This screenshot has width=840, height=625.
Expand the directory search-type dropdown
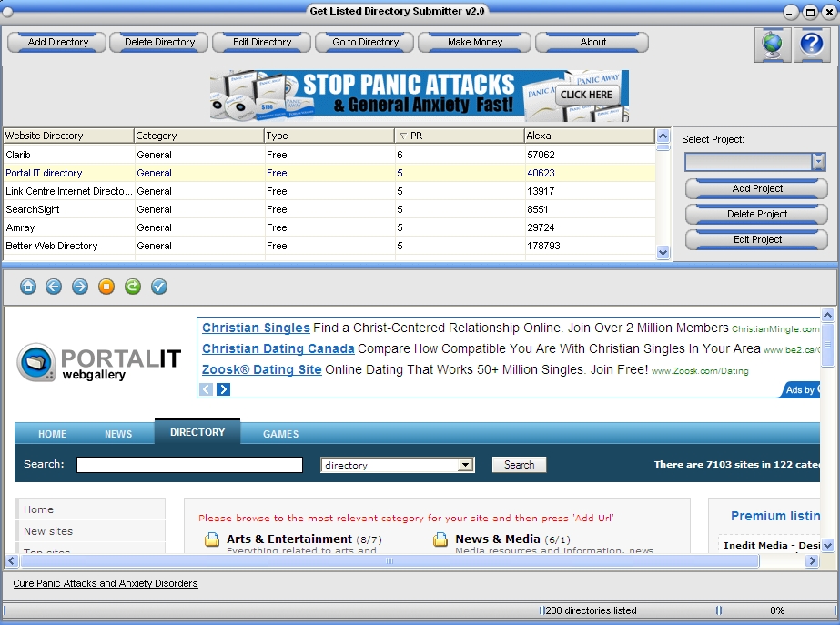pos(466,465)
